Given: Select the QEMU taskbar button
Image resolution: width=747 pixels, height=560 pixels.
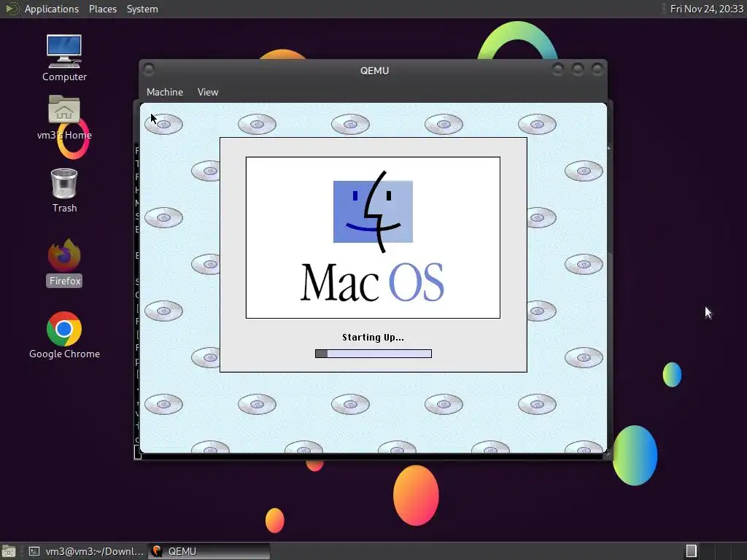Looking at the screenshot, I should pyautogui.click(x=209, y=551).
